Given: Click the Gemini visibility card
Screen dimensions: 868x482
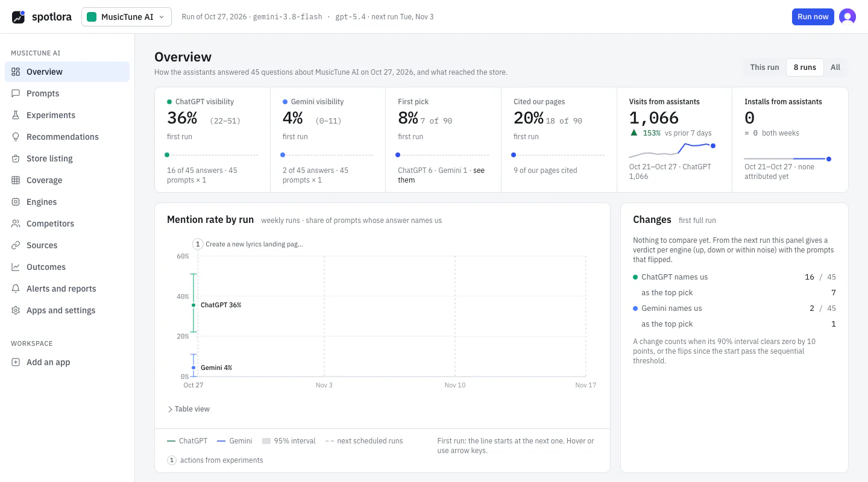Looking at the screenshot, I should [x=328, y=140].
